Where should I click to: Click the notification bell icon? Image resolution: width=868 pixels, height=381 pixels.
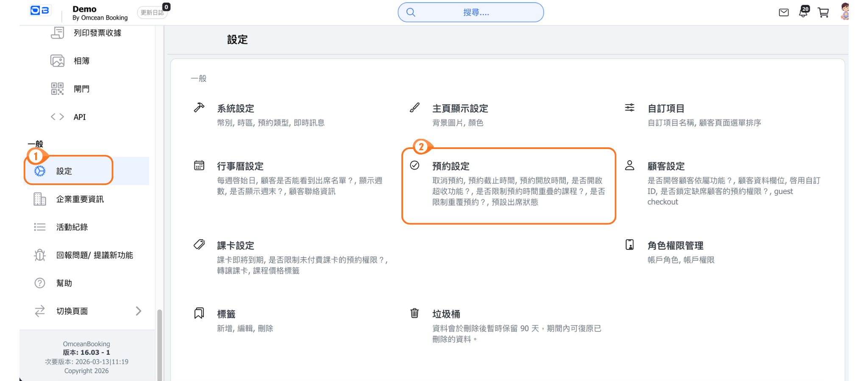pos(803,12)
